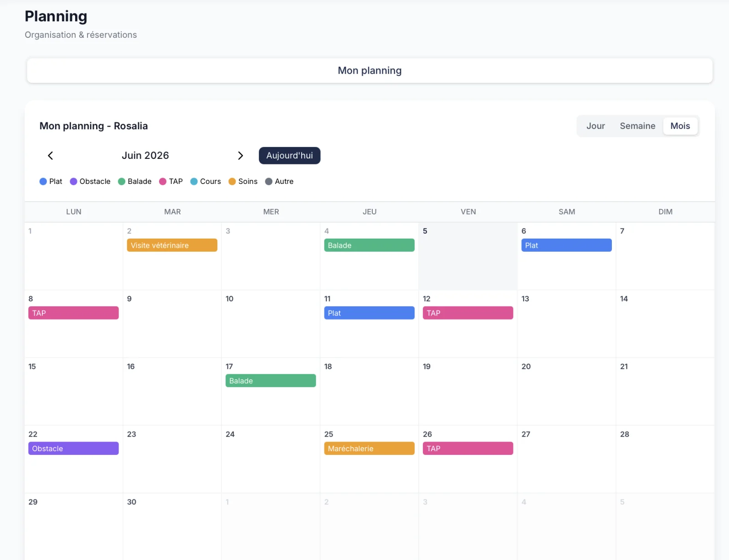Click the purple Obstacle legend dot

coord(73,181)
